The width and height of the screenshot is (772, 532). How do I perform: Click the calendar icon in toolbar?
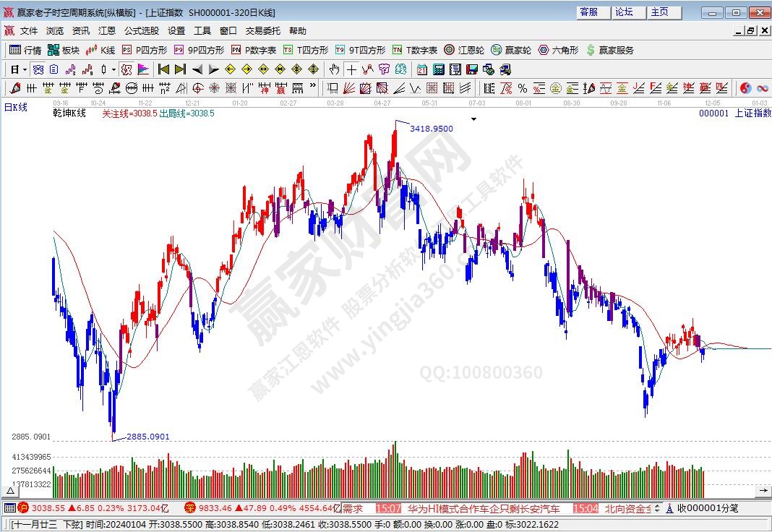click(421, 69)
